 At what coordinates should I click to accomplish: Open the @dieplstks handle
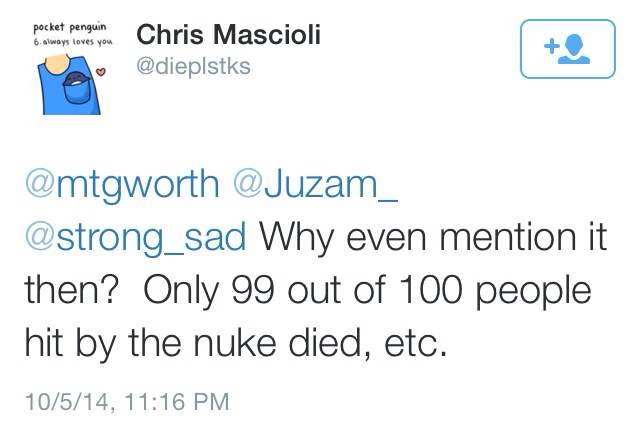[x=192, y=68]
